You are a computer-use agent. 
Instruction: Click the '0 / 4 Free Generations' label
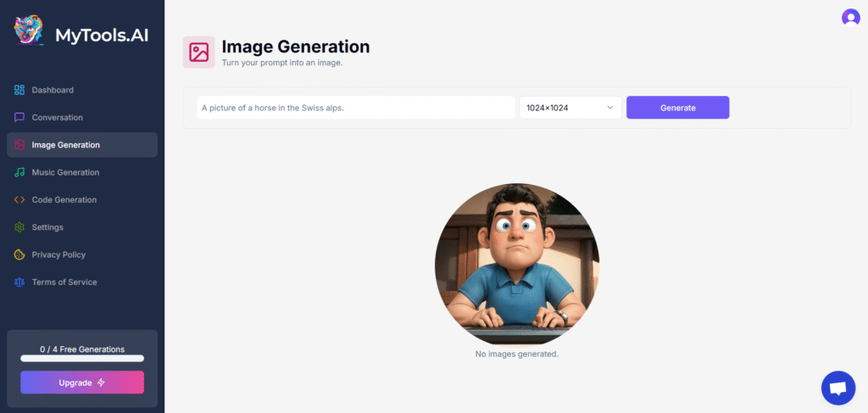82,349
